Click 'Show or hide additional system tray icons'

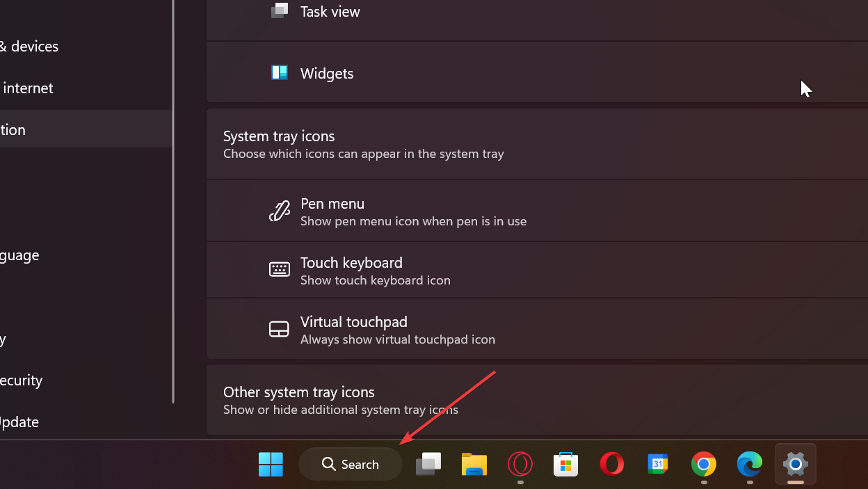click(x=341, y=410)
